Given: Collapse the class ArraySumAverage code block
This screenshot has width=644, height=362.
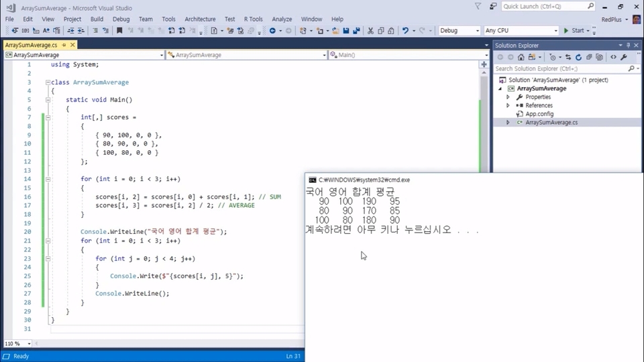Looking at the screenshot, I should [x=48, y=82].
